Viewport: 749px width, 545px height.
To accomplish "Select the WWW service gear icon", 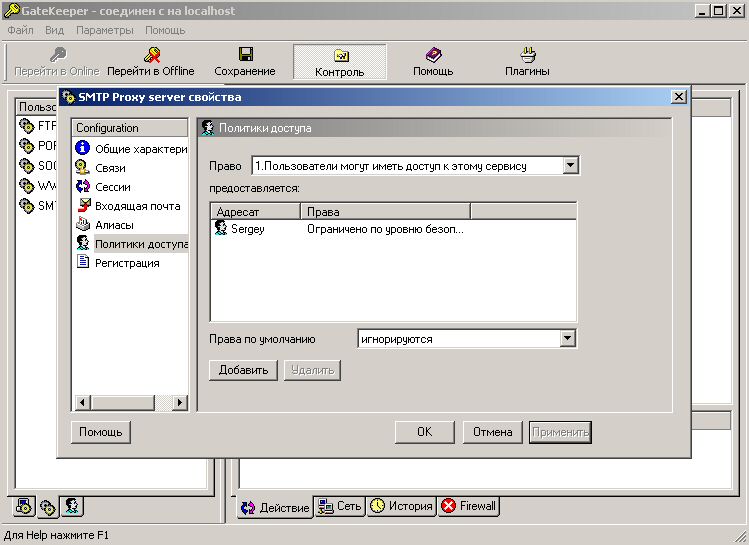I will pos(26,185).
